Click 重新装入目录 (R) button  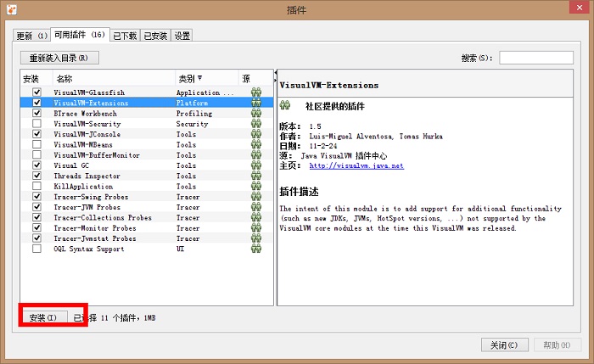pos(59,58)
